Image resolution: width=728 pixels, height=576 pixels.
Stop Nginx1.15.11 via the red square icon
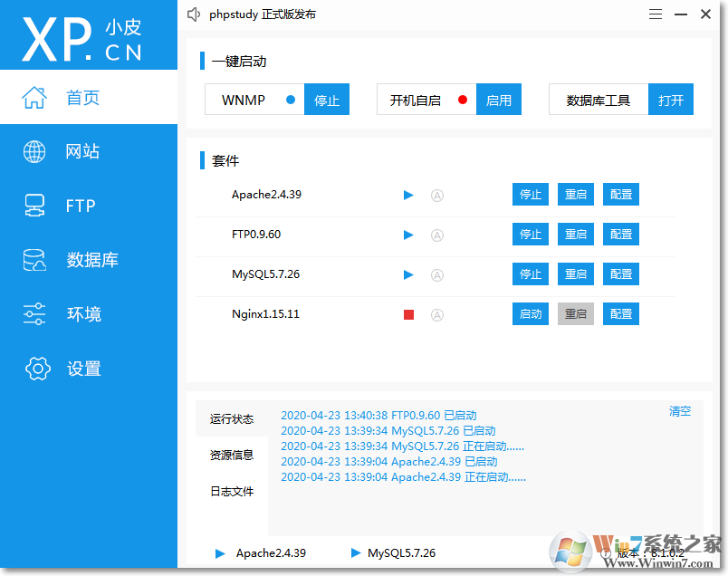click(x=408, y=313)
